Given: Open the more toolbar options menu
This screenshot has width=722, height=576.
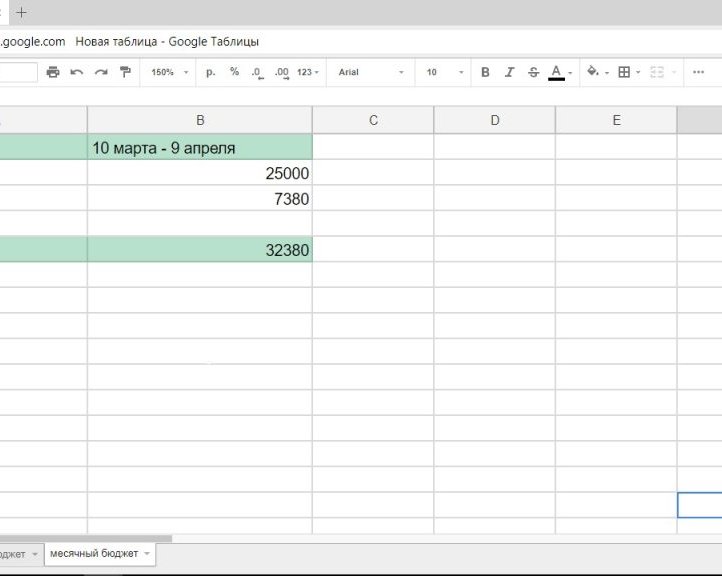Looking at the screenshot, I should (x=698, y=72).
